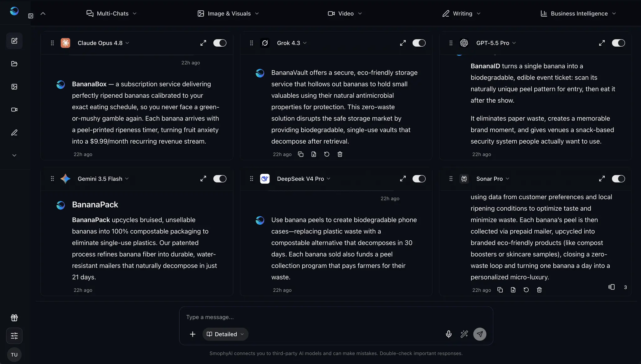Open the Video menu
This screenshot has height=364, width=641.
click(x=345, y=13)
